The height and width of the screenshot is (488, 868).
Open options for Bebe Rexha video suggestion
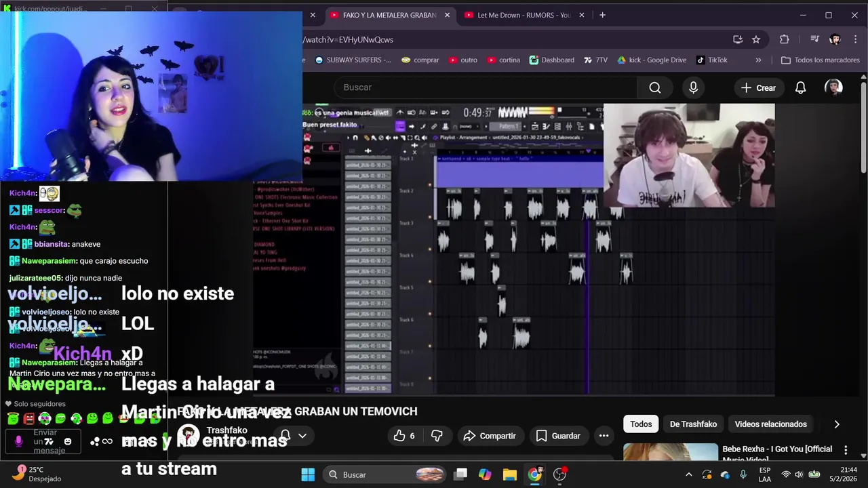846,450
